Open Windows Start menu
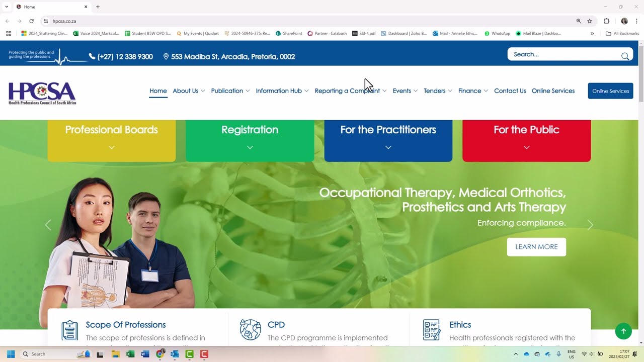Viewport: 644px width, 362px height. [11, 354]
